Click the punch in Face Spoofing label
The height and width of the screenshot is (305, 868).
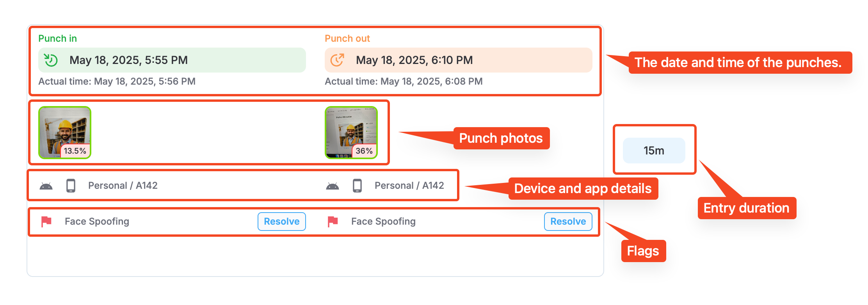point(97,222)
